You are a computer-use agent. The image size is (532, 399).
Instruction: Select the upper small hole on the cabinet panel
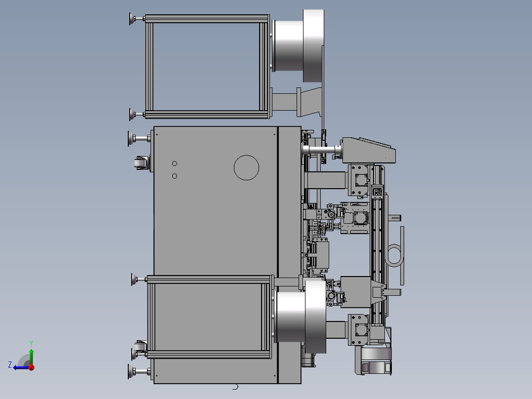(x=175, y=163)
